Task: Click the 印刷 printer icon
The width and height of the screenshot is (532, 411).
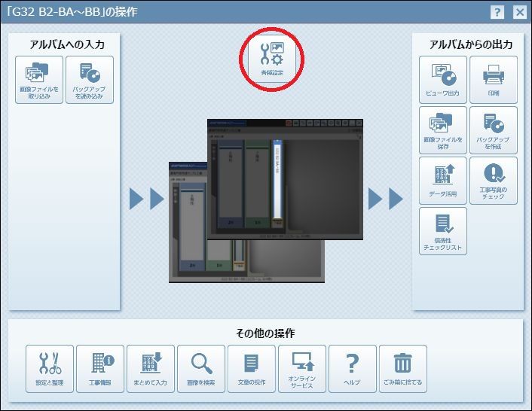Action: pyautogui.click(x=494, y=80)
